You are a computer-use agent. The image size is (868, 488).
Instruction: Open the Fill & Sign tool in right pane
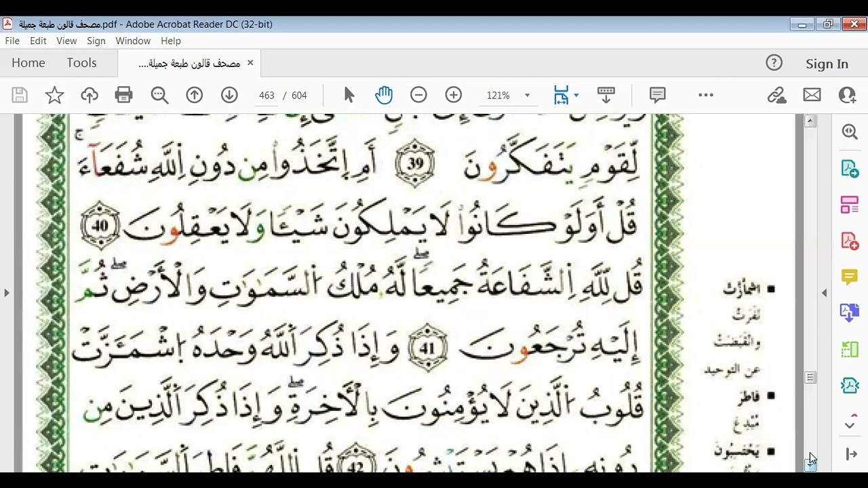850,386
